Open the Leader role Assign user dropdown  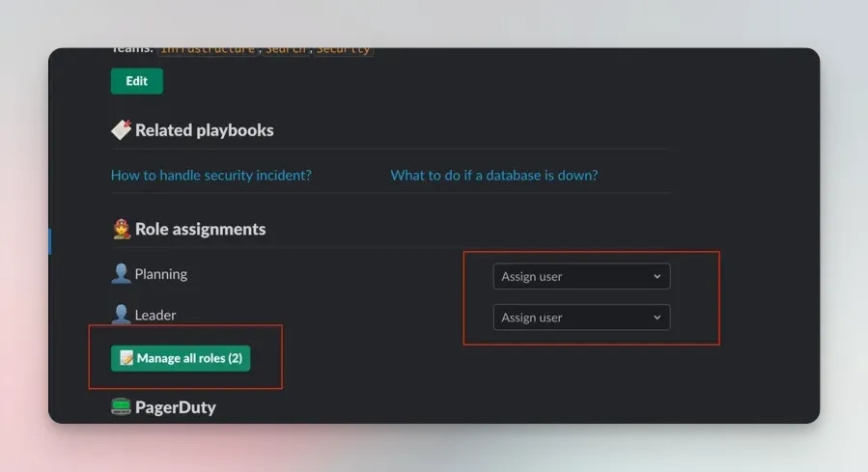[x=581, y=317]
